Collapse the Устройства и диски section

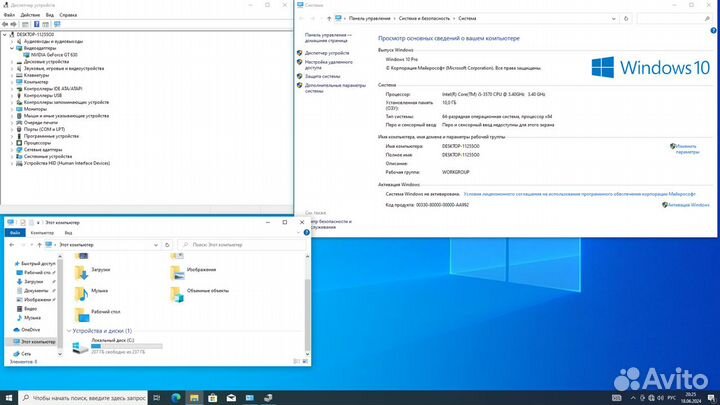tap(68, 330)
